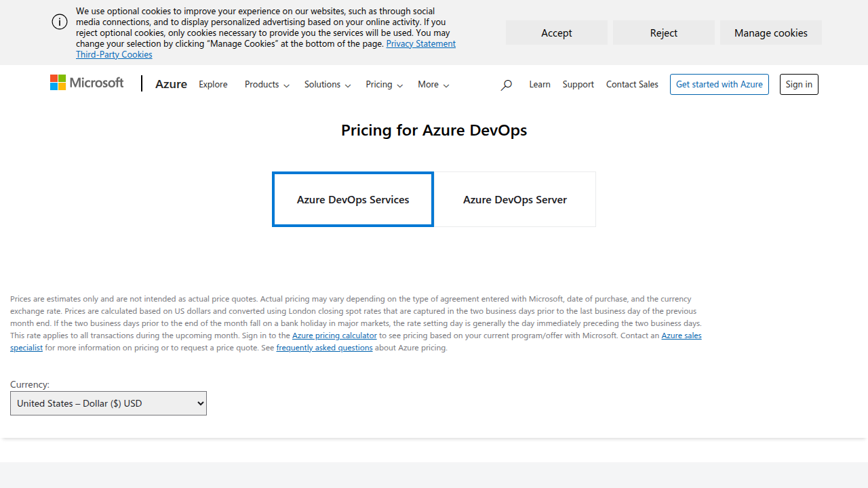Click the cookie notice info icon
Image resolution: width=868 pixels, height=488 pixels.
coord(60,22)
